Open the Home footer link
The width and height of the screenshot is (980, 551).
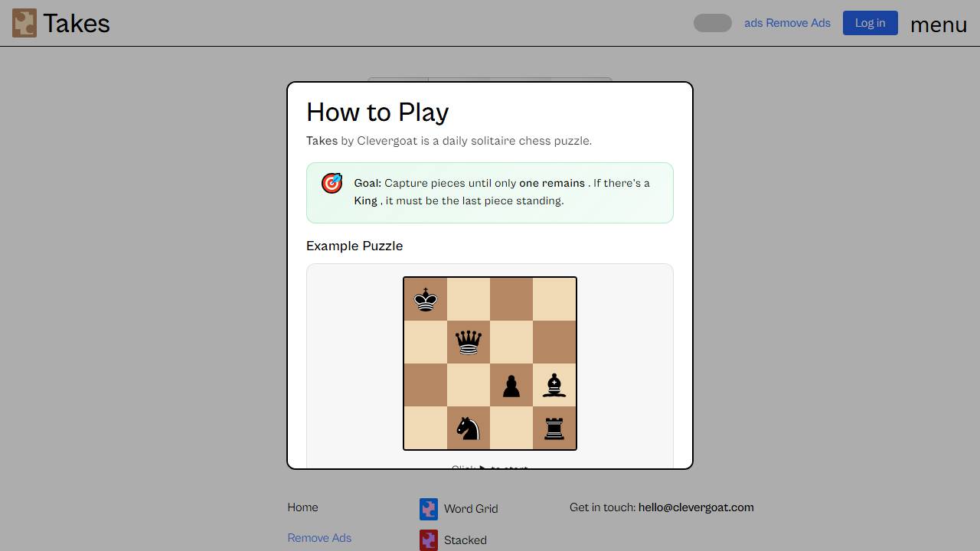[x=302, y=507]
